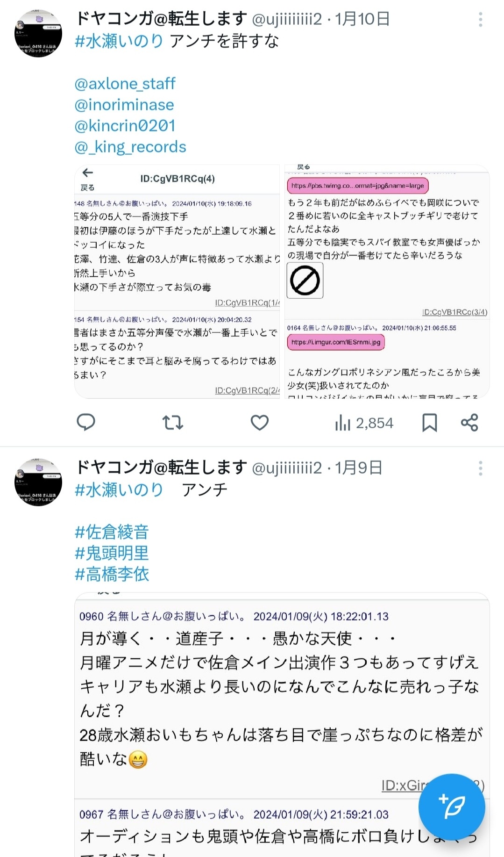Retweet the January 10 post

[x=172, y=423]
